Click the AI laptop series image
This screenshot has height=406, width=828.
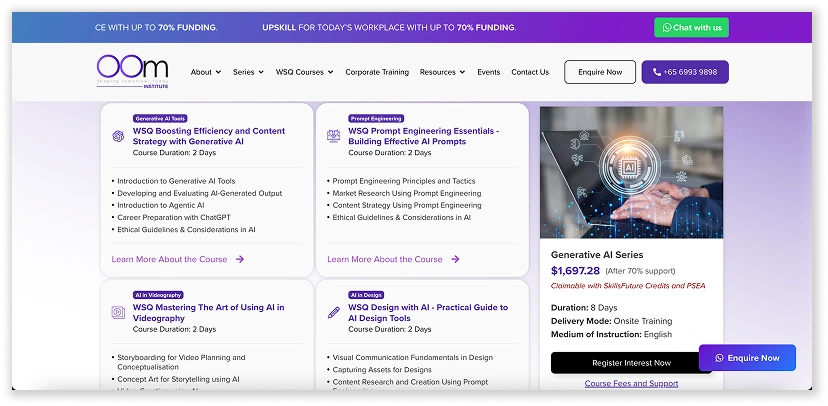[x=631, y=172]
